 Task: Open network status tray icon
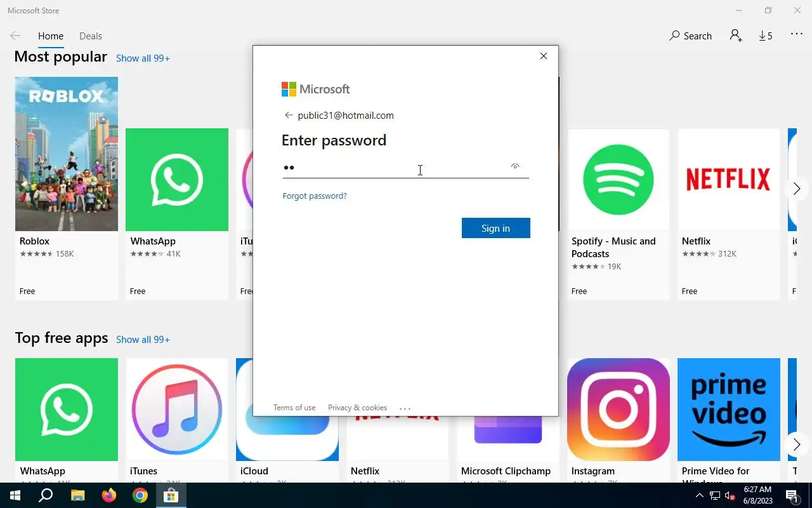pyautogui.click(x=715, y=496)
